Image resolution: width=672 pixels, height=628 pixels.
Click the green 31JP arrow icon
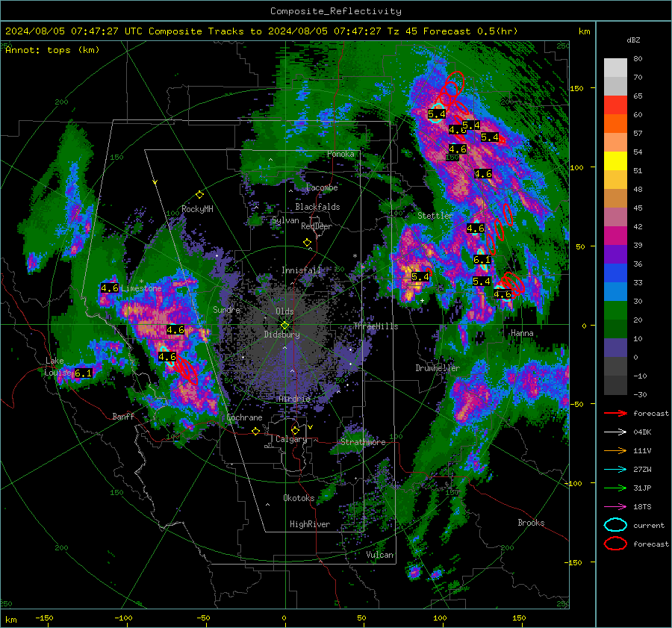click(615, 488)
